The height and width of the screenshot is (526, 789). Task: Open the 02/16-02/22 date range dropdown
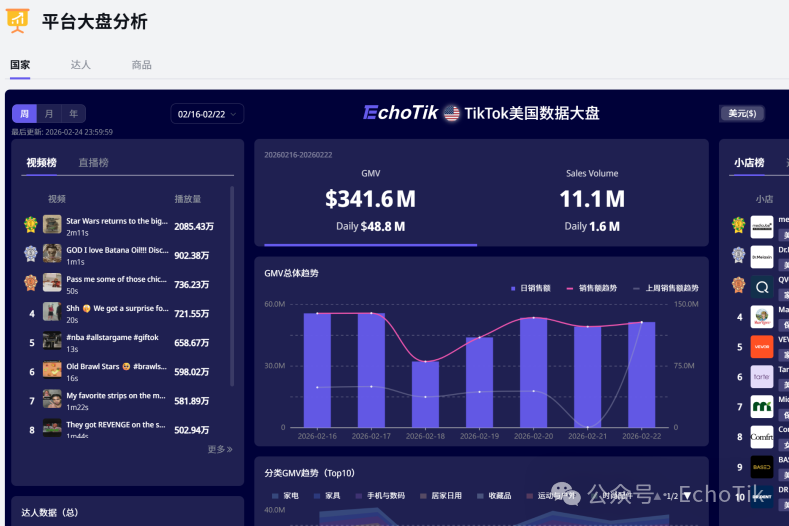(207, 114)
